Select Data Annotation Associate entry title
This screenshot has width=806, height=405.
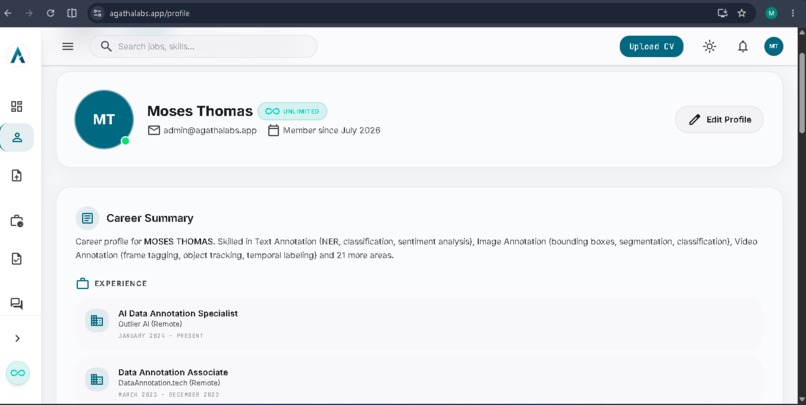click(x=173, y=372)
